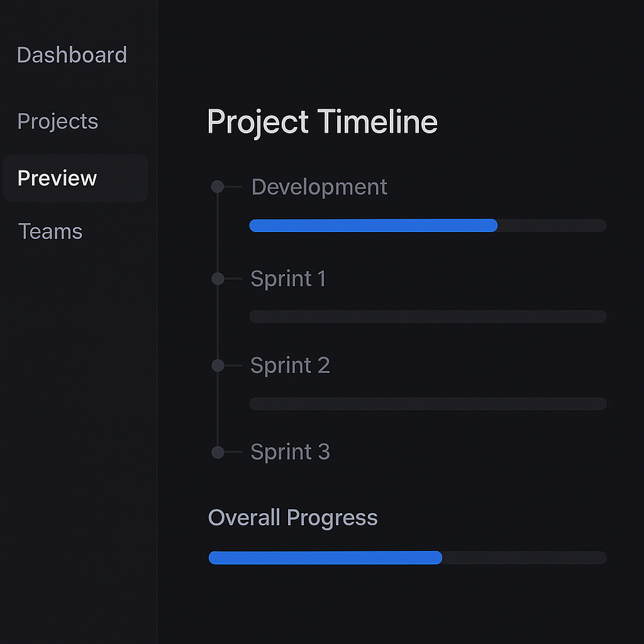644x644 pixels.
Task: Toggle the Sprint 1 milestone entry
Action: [x=288, y=279]
